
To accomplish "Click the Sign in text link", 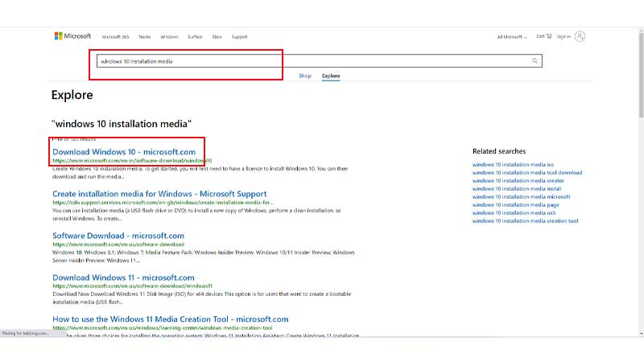I will 564,36.
